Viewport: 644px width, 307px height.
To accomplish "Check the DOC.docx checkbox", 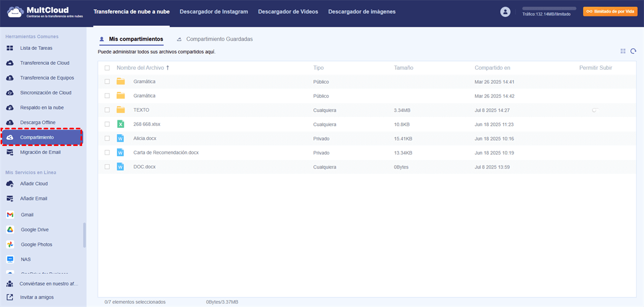I will [x=107, y=167].
